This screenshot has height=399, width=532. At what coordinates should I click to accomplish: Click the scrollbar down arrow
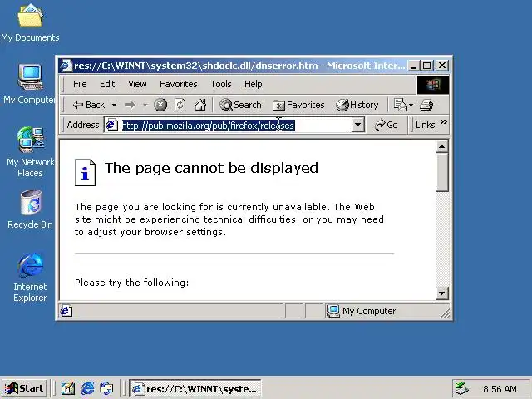point(441,293)
